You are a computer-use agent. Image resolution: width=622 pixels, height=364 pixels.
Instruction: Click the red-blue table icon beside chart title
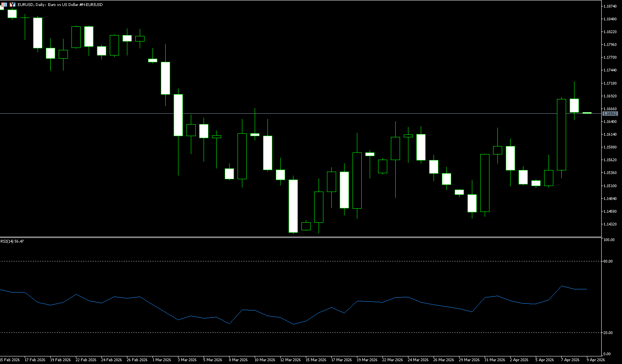tap(4, 4)
